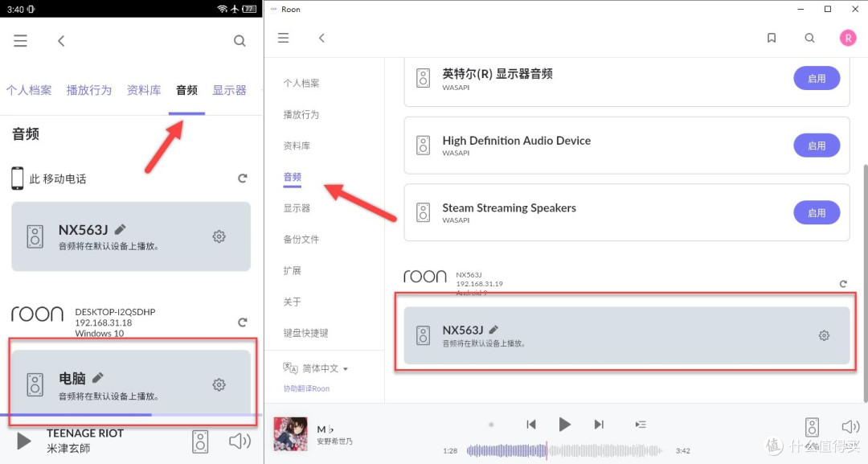Switch to the 显示器 tab
The image size is (868, 464).
coord(229,90)
